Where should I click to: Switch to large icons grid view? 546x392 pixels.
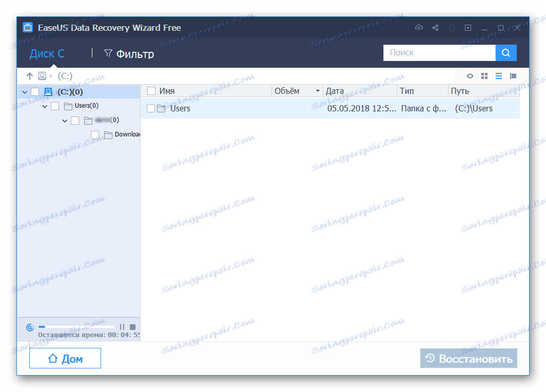484,76
